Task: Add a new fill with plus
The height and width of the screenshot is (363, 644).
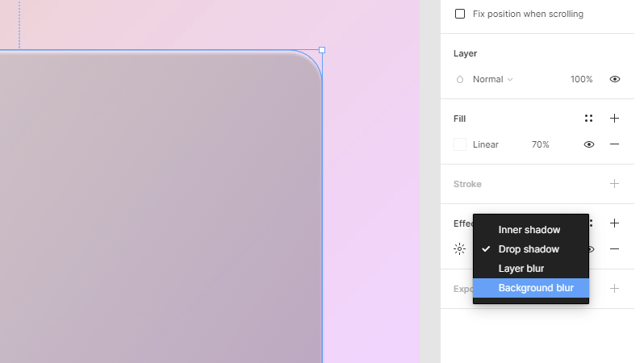Action: (614, 119)
